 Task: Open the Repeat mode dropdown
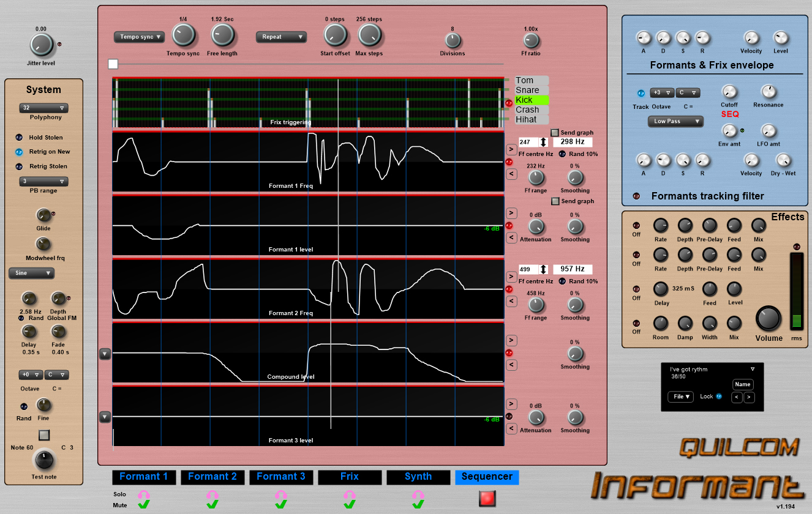[281, 37]
